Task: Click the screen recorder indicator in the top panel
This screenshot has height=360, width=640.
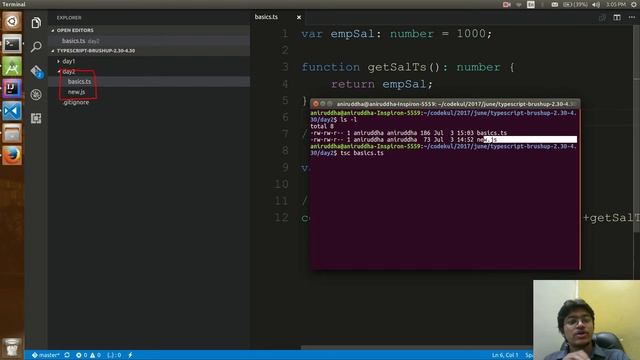Action: click(507, 4)
